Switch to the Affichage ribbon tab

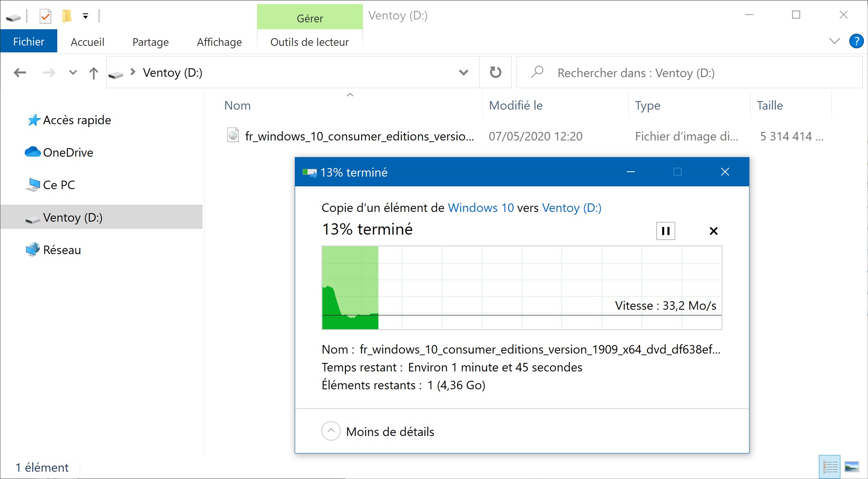219,42
